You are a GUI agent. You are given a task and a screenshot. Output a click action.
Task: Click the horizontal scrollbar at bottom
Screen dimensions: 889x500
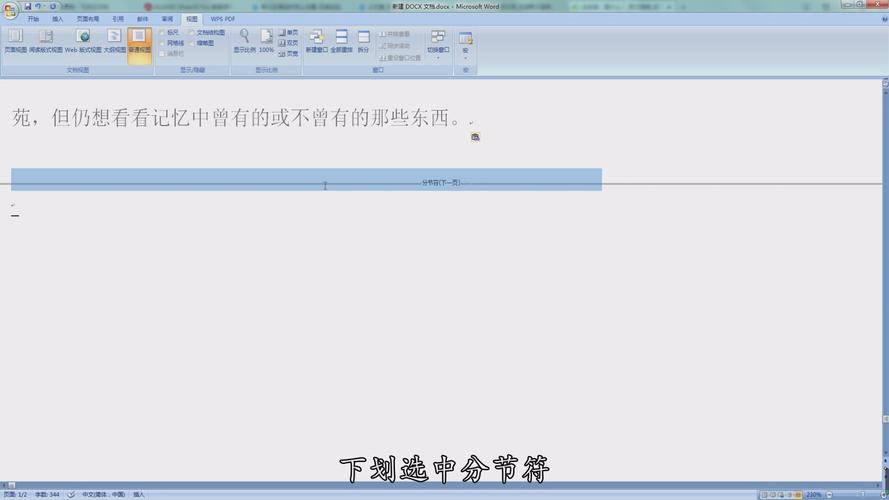pos(441,485)
